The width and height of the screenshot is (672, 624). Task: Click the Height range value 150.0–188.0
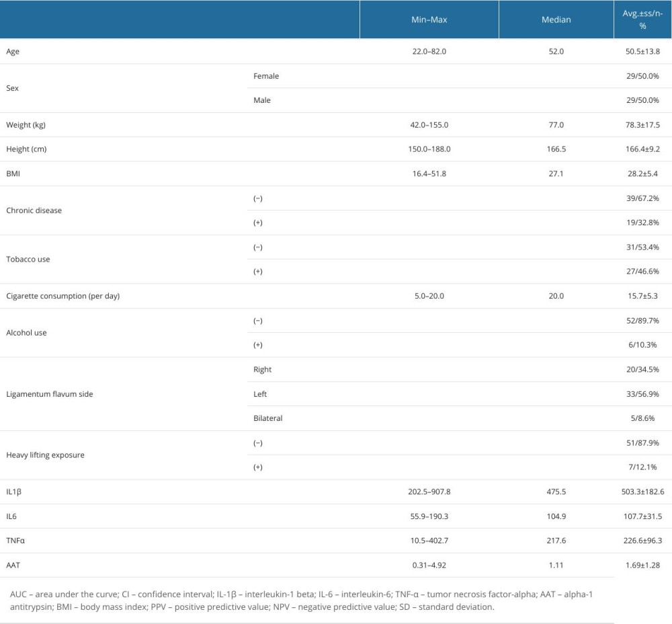pos(429,149)
